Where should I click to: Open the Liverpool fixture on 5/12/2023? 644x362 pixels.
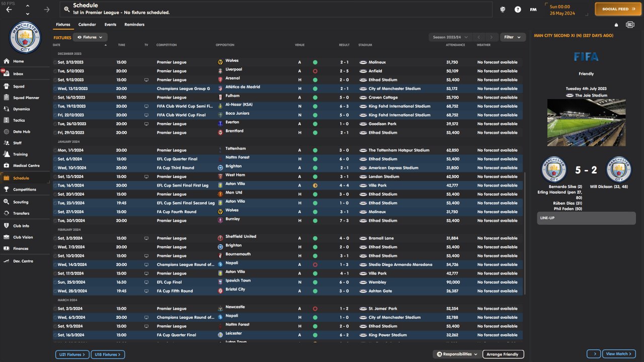click(x=288, y=71)
